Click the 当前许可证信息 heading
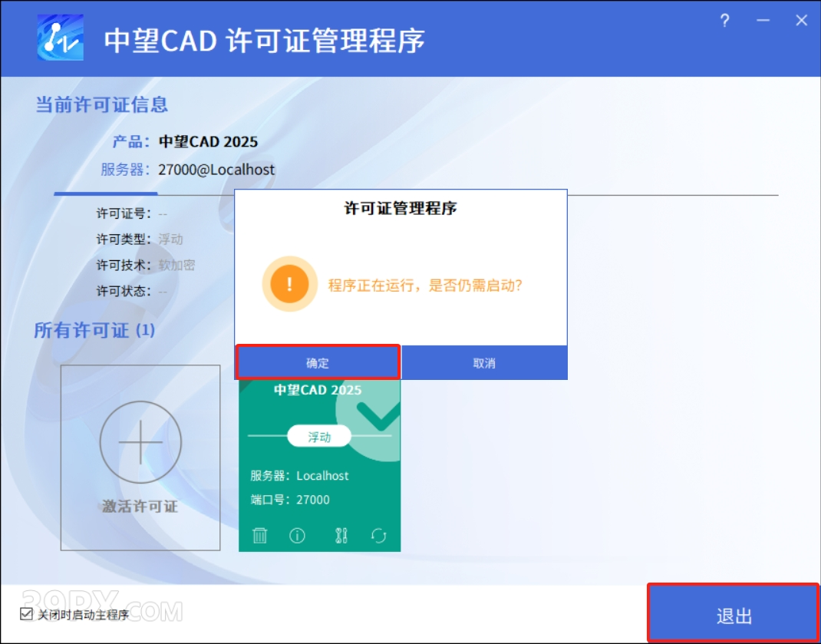Screen dimensions: 821x644 pyautogui.click(x=101, y=105)
